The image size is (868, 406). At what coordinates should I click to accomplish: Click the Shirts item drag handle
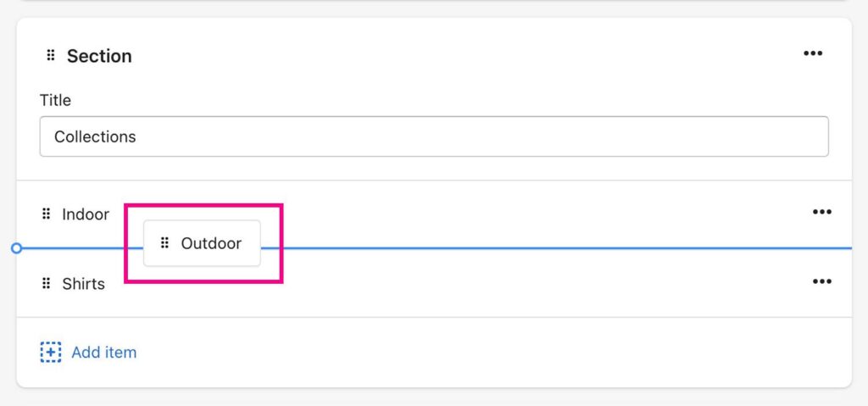click(47, 284)
